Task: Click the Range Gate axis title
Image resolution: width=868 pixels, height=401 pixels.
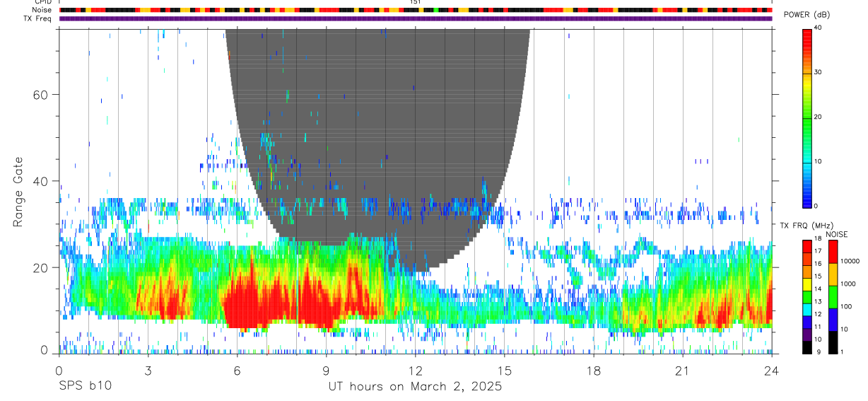Action: point(18,192)
